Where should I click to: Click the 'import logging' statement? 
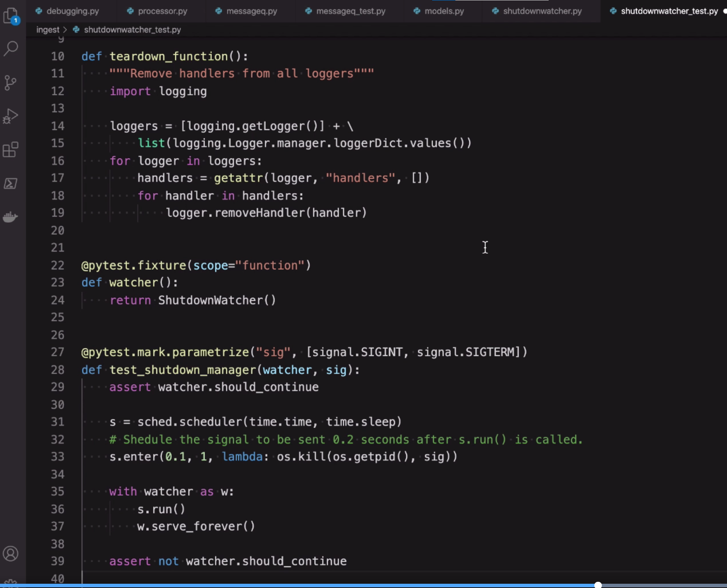[158, 91]
